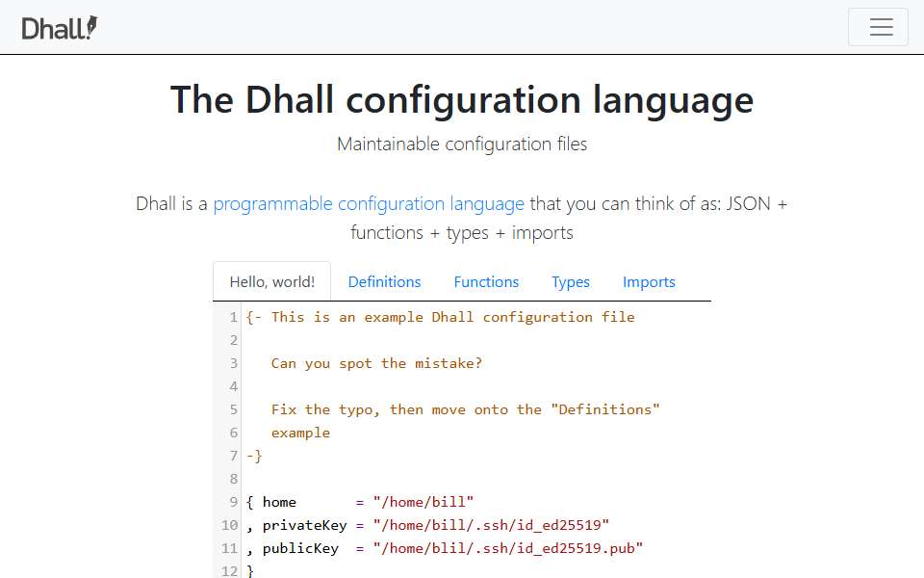Place cursor in "Can you spot the mistake?" comment
The width and height of the screenshot is (924, 578).
click(376, 363)
